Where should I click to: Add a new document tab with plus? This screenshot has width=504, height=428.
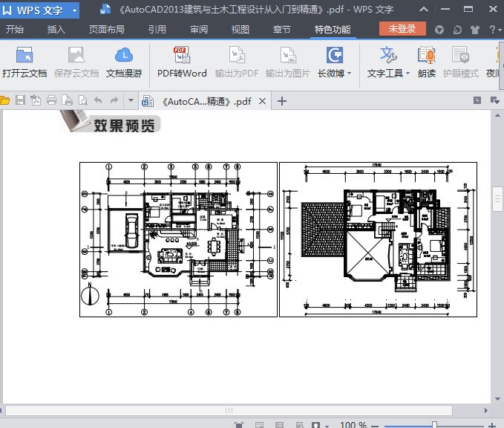[282, 101]
